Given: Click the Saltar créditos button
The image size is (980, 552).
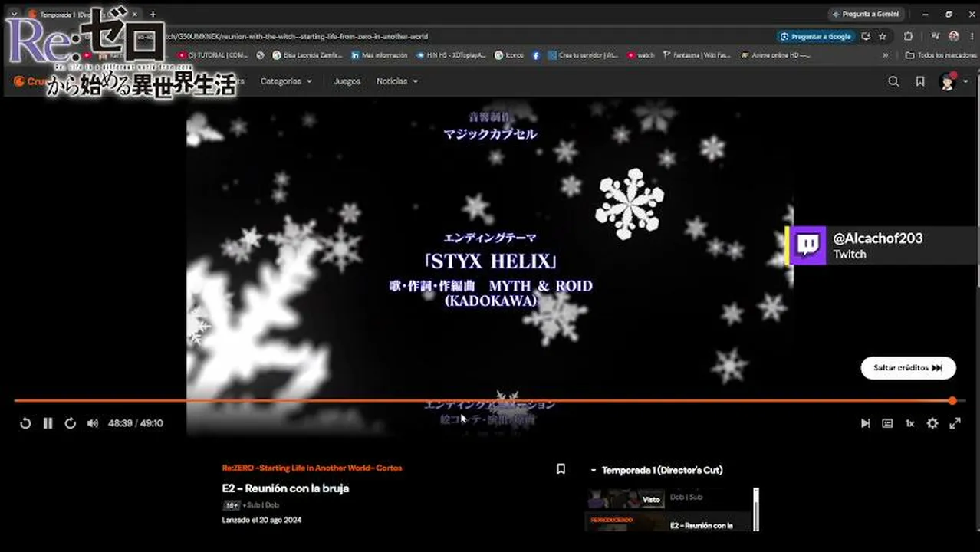Looking at the screenshot, I should (x=908, y=368).
